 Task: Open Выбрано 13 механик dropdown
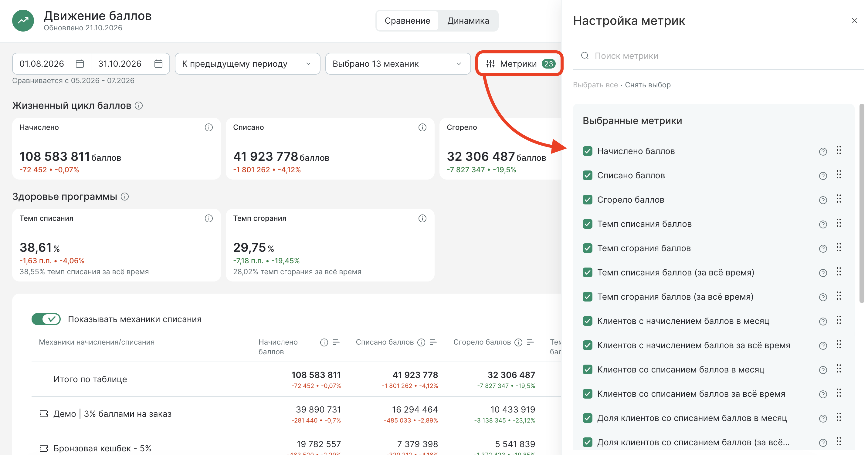click(x=398, y=64)
